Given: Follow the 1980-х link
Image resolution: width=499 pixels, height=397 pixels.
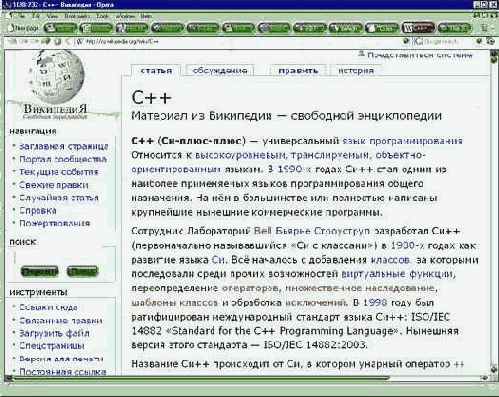Looking at the screenshot, I should [x=407, y=246].
